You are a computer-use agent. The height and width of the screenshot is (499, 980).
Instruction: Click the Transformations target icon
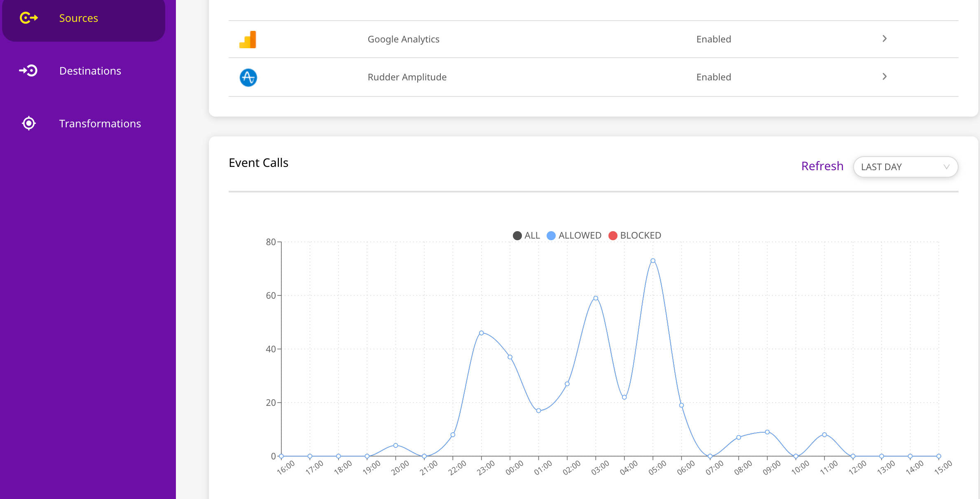pos(28,123)
